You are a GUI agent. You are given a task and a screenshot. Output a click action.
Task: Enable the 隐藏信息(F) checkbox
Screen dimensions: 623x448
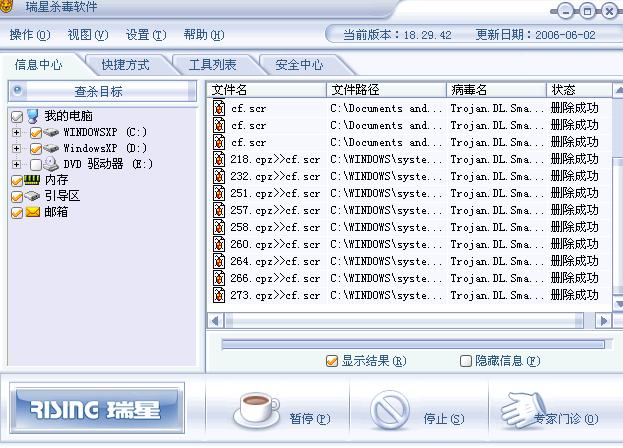point(465,361)
